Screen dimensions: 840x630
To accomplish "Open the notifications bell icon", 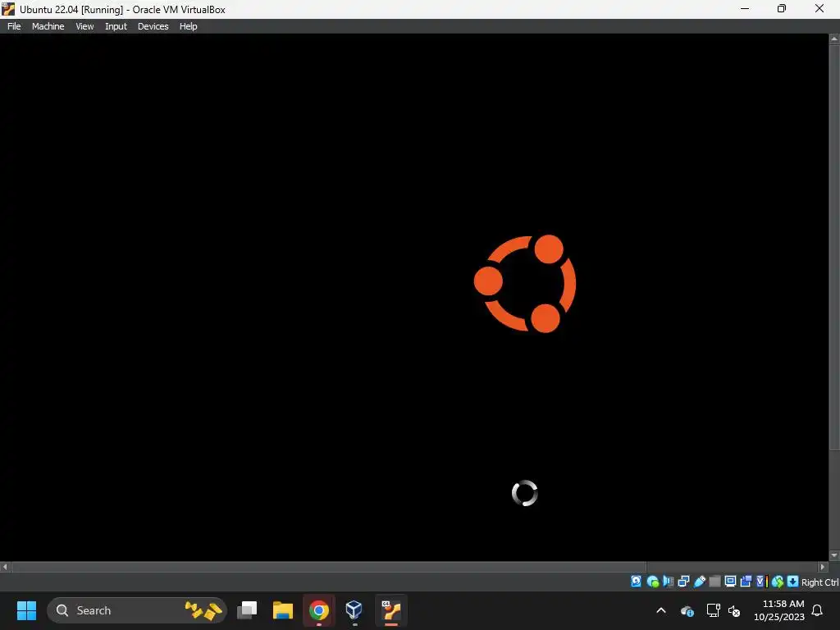I will pyautogui.click(x=818, y=610).
